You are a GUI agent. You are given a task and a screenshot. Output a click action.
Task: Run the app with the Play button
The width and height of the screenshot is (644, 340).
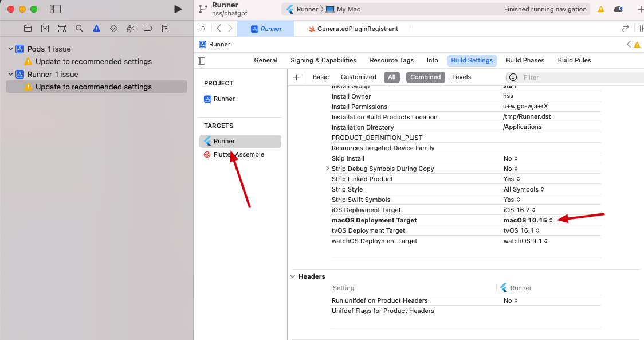click(178, 9)
